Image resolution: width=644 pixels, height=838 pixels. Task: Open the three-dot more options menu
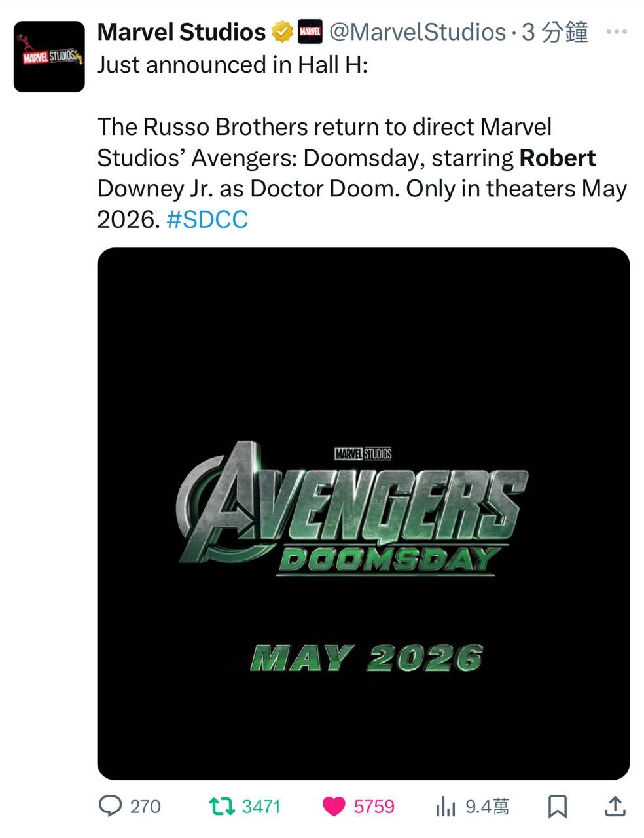(617, 31)
